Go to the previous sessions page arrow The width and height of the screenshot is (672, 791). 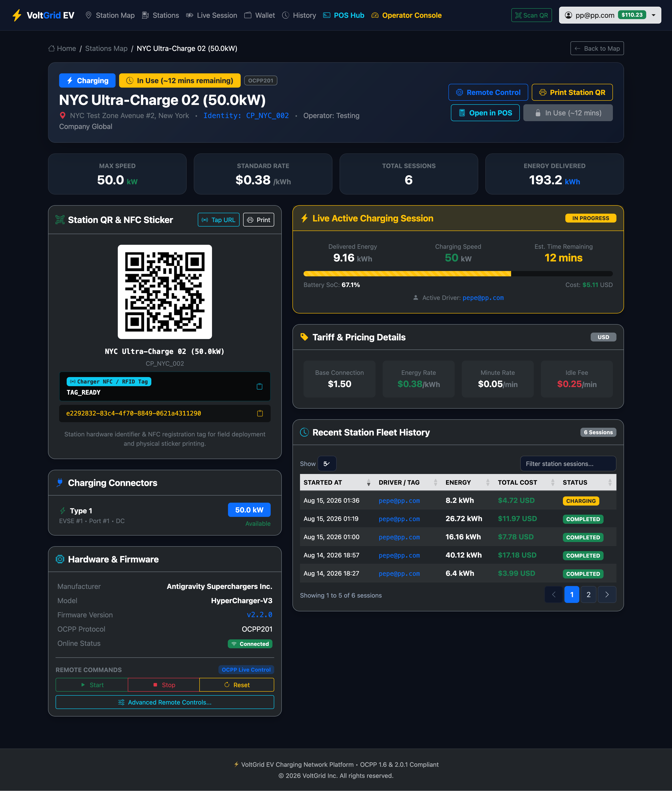[554, 594]
